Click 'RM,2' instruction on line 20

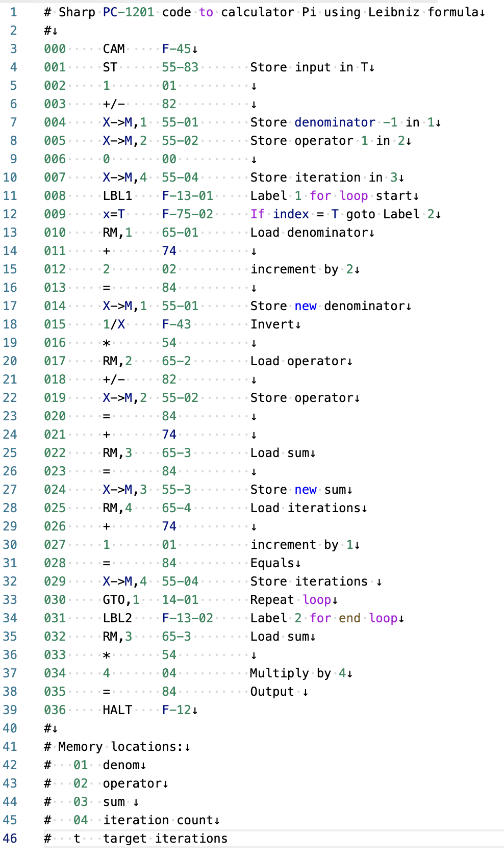(x=117, y=361)
